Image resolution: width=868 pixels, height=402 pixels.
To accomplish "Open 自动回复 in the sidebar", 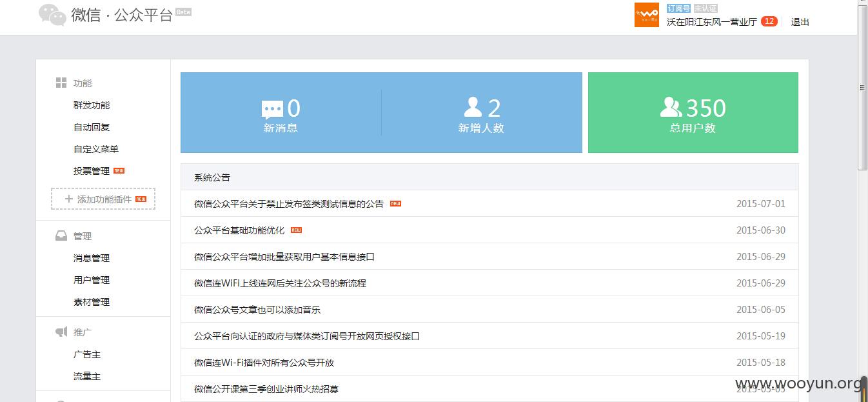I will (92, 127).
